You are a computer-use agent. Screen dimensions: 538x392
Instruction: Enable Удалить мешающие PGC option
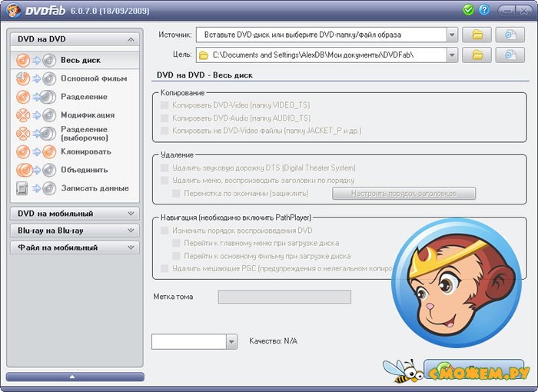pyautogui.click(x=164, y=268)
